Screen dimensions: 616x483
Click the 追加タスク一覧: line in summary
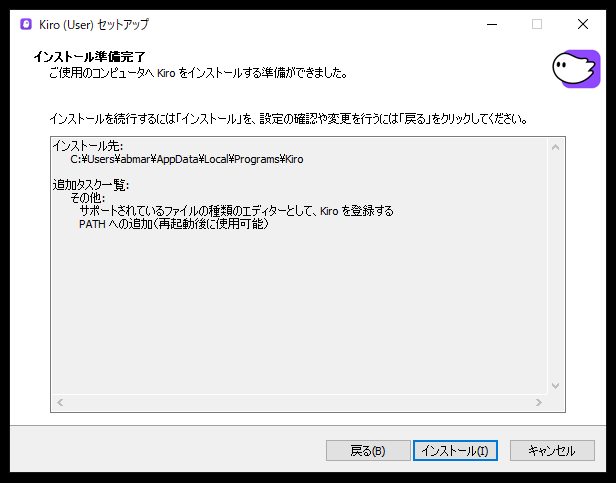[x=91, y=185]
